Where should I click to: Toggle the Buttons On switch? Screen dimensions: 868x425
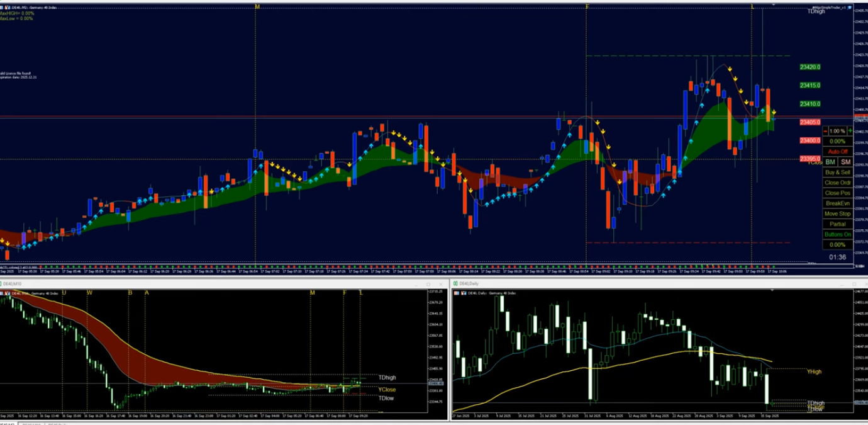coord(837,234)
